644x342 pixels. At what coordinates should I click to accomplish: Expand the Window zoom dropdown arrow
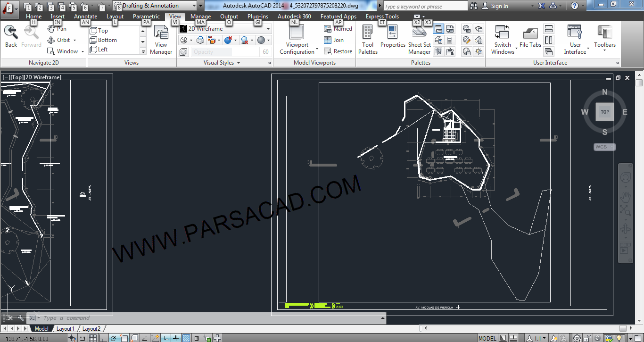tap(83, 51)
